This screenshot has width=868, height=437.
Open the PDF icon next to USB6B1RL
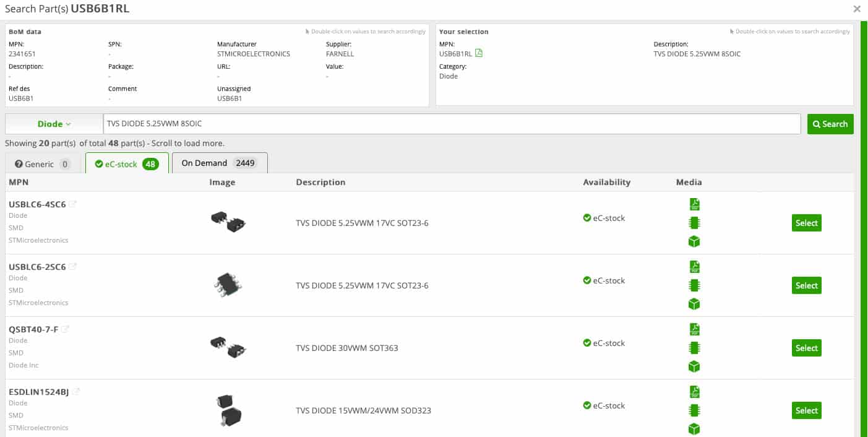click(x=479, y=54)
